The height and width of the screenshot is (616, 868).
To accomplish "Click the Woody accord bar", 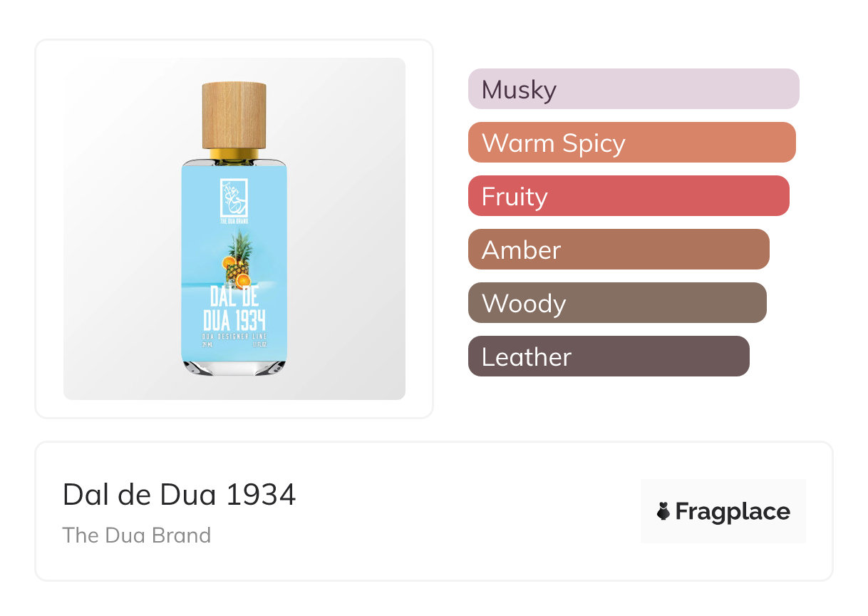I will coord(616,303).
